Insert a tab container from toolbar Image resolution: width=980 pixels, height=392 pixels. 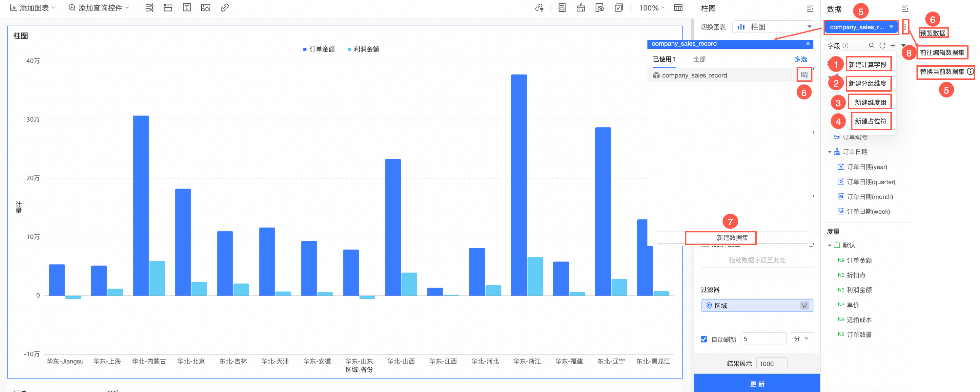click(168, 8)
